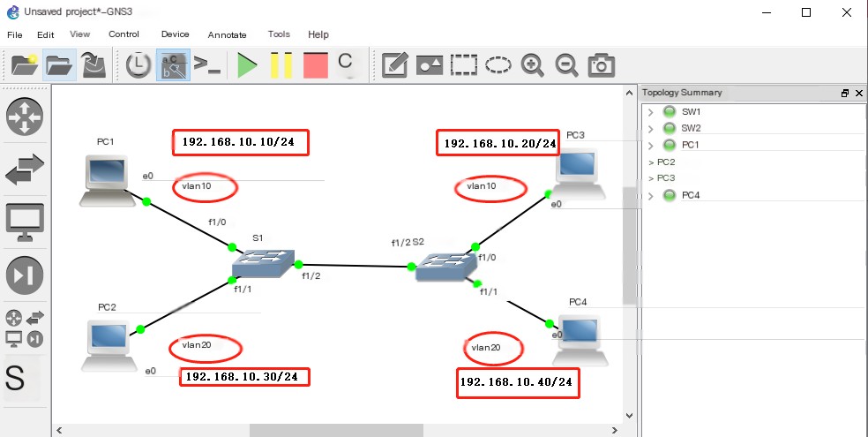Toggle show/hide interface labels button
This screenshot has height=437, width=868.
(x=172, y=65)
